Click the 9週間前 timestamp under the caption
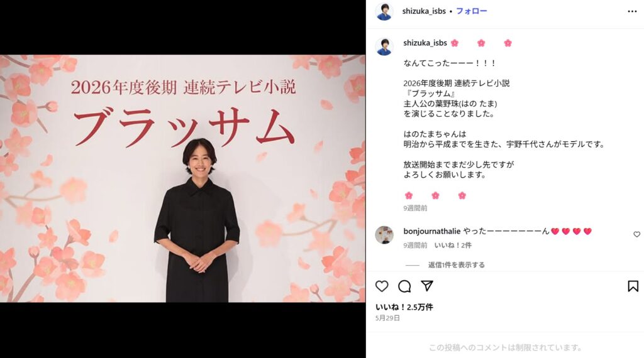This screenshot has height=358, width=644. tap(415, 209)
